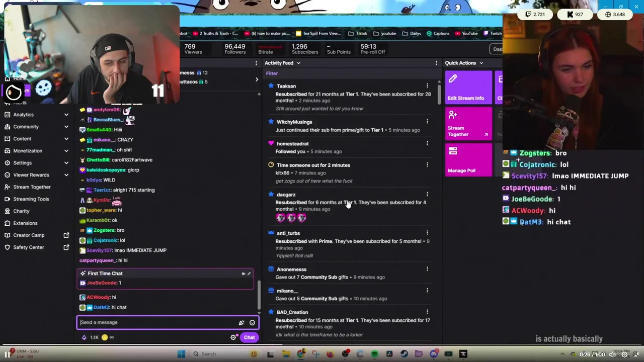Screen dimensions: 644x362
Task: Open the YouTube bookmark
Action: (466, 34)
